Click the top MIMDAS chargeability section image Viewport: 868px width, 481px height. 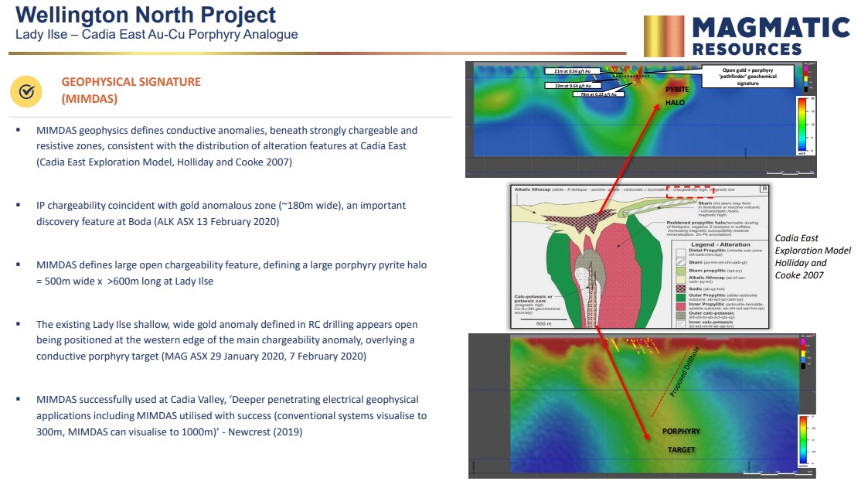click(x=641, y=119)
